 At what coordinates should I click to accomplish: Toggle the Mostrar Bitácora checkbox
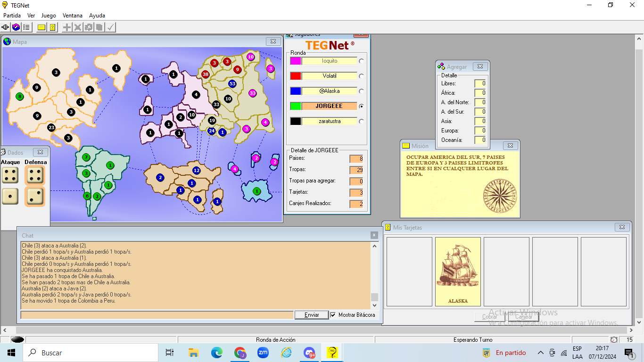(333, 315)
